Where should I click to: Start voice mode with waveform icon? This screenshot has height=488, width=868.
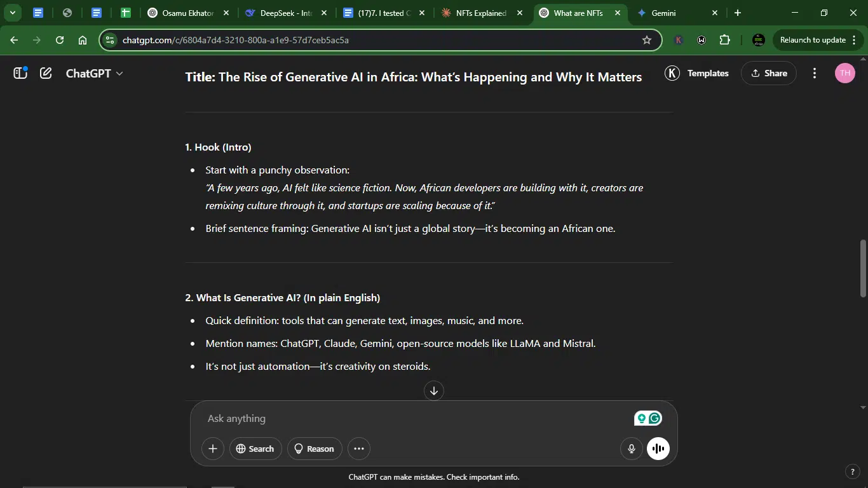(658, 449)
